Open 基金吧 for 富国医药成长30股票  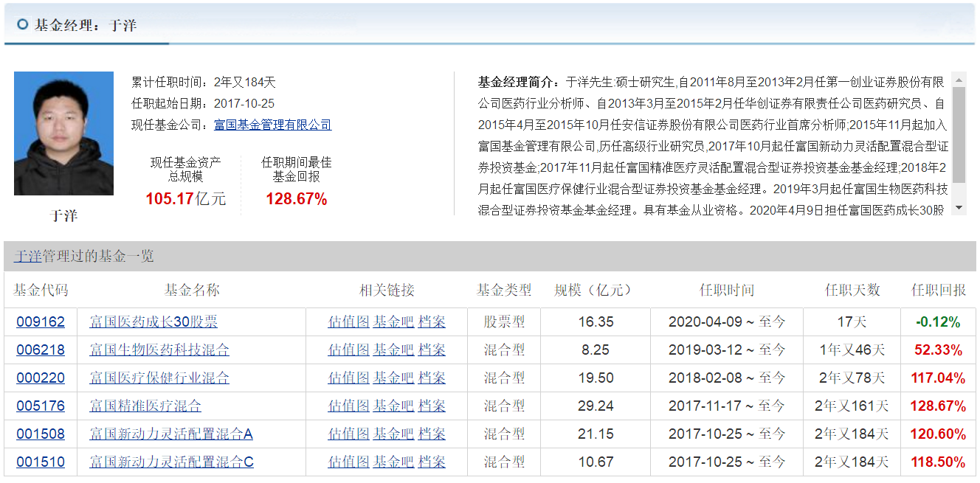tap(393, 322)
